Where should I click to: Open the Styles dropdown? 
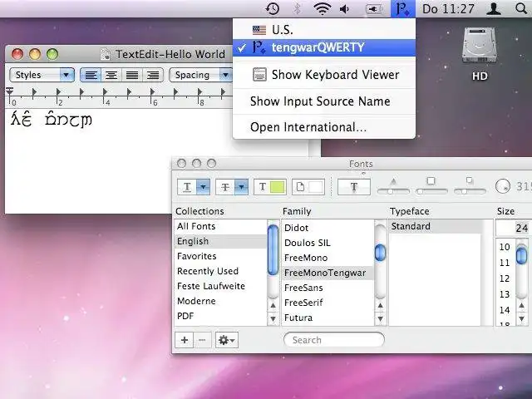coord(42,75)
